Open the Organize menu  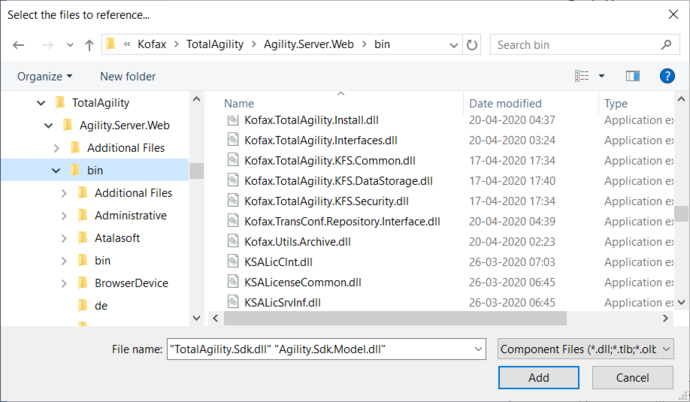[44, 76]
